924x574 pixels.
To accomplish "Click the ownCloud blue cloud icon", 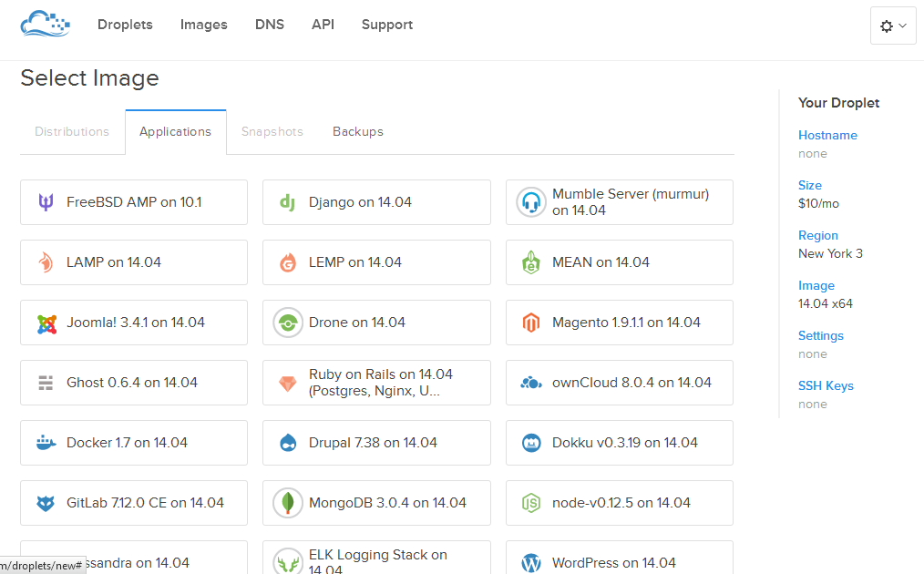I will [x=531, y=383].
